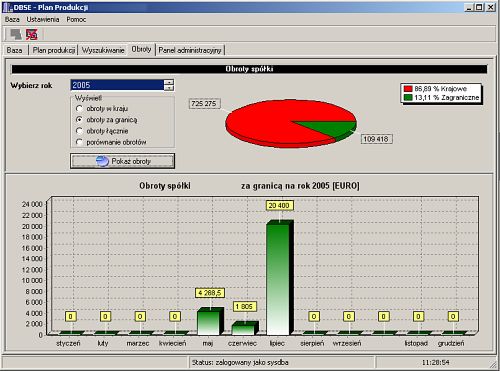
Task: Click the clock 11:28:54 in status bar
Action: point(436,362)
